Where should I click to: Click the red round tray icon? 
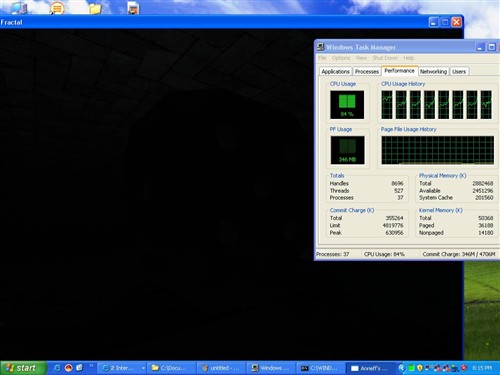click(463, 368)
